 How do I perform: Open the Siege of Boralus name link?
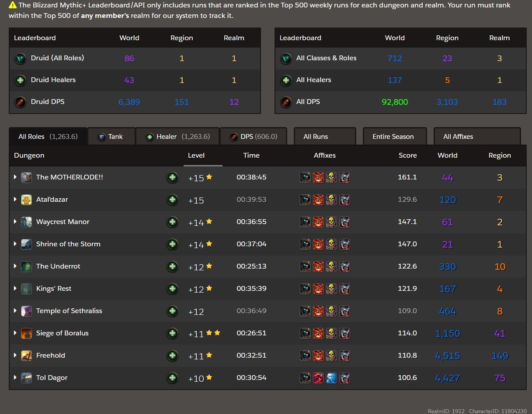coord(63,333)
